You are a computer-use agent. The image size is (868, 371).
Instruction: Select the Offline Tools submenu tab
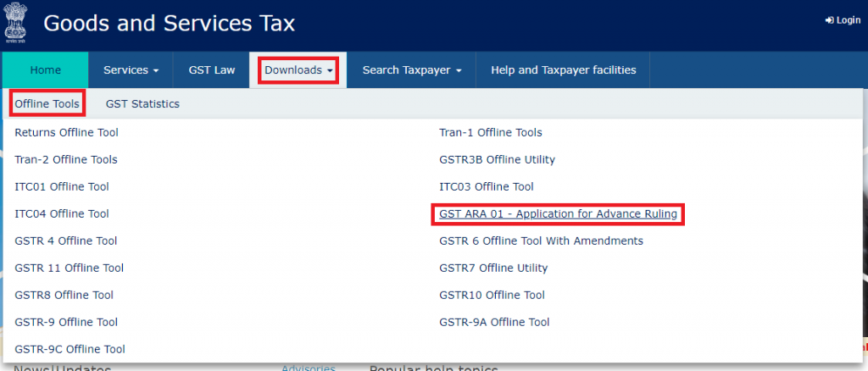pos(47,104)
